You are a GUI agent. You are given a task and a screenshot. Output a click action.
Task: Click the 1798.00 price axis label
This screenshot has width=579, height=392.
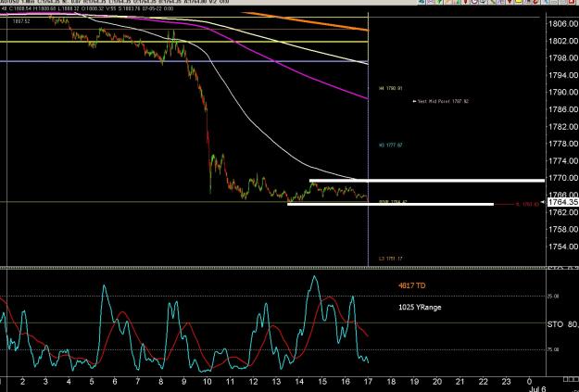(563, 58)
